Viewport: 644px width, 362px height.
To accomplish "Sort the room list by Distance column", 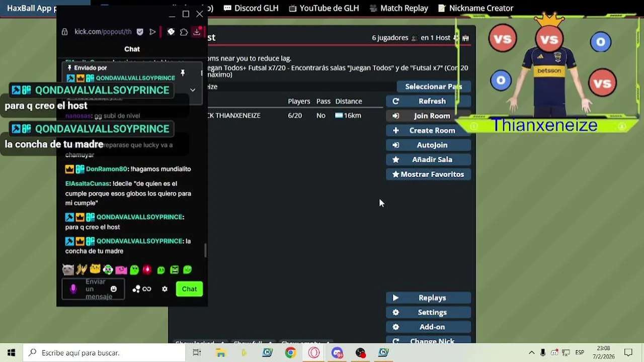I will (349, 101).
